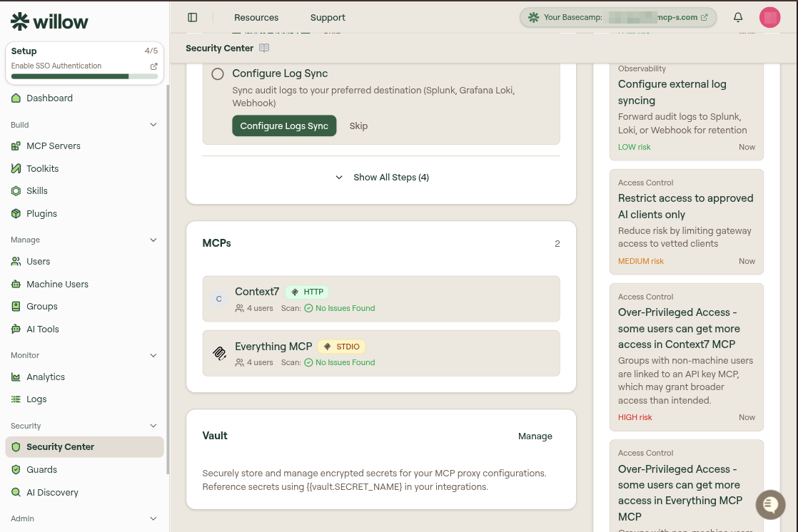Click the Analytics chart icon
Screen dimensions: 798x532
[x=16, y=377]
